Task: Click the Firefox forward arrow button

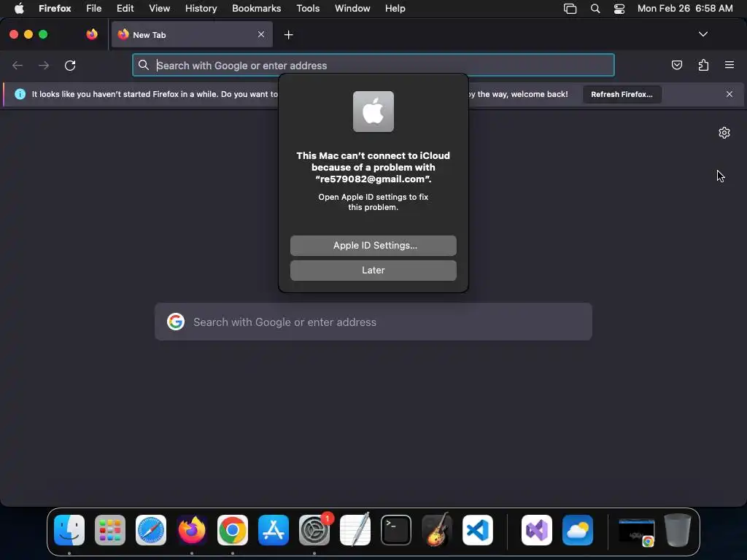Action: point(44,65)
